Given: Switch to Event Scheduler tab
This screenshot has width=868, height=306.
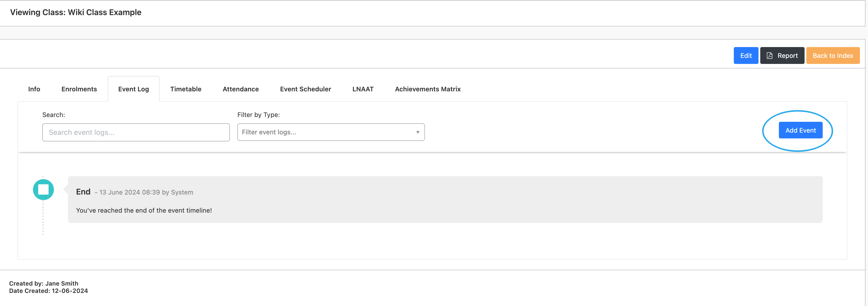Looking at the screenshot, I should (x=305, y=89).
